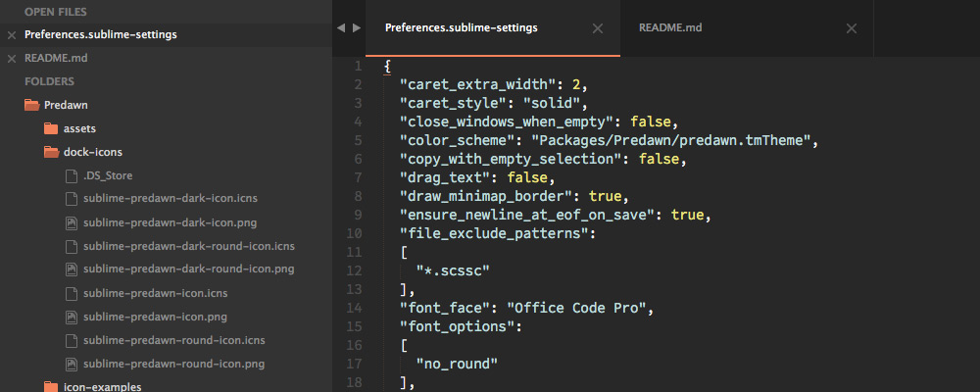Click file icon beside .DS_Store

click(72, 175)
